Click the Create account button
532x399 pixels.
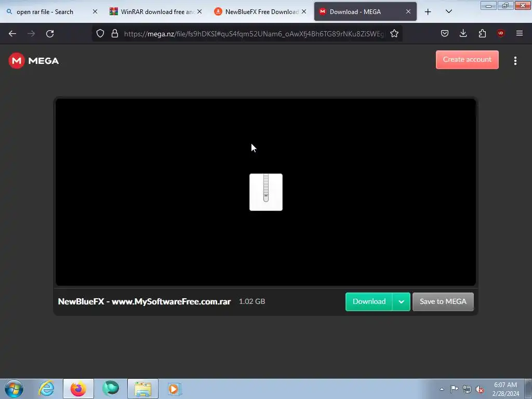click(467, 60)
